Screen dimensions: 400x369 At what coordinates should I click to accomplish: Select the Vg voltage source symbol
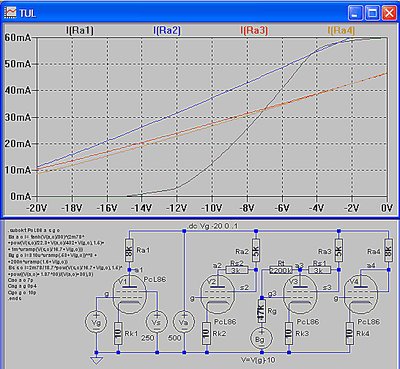(x=96, y=322)
